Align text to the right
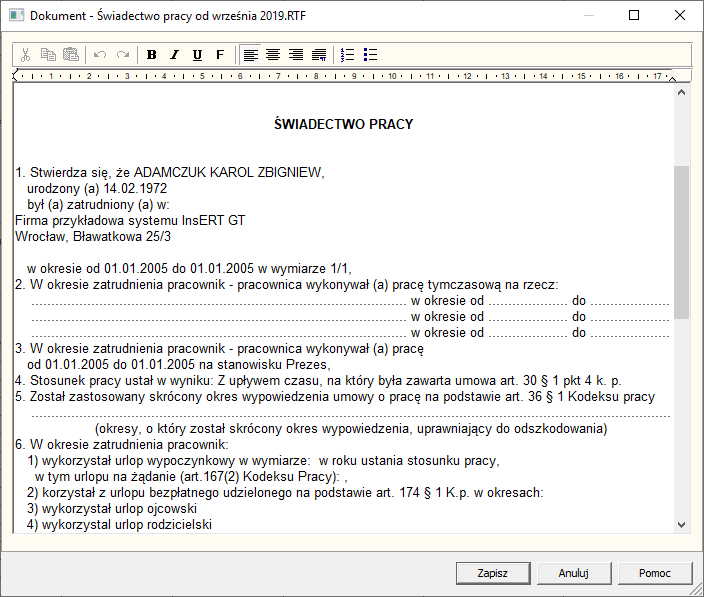The image size is (704, 597). (296, 55)
